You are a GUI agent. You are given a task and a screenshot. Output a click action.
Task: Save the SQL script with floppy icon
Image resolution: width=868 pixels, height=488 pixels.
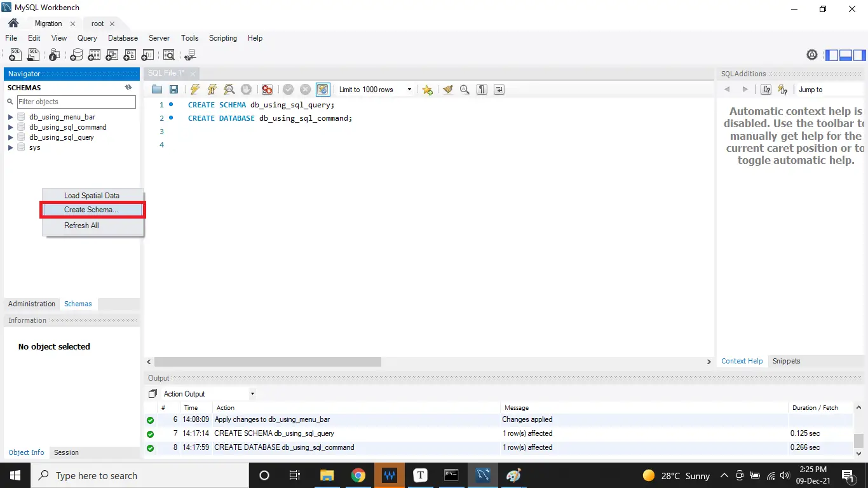point(173,90)
